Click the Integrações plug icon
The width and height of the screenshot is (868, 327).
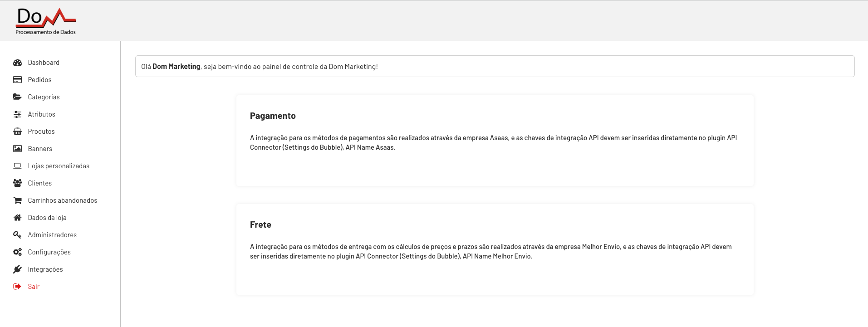17,269
